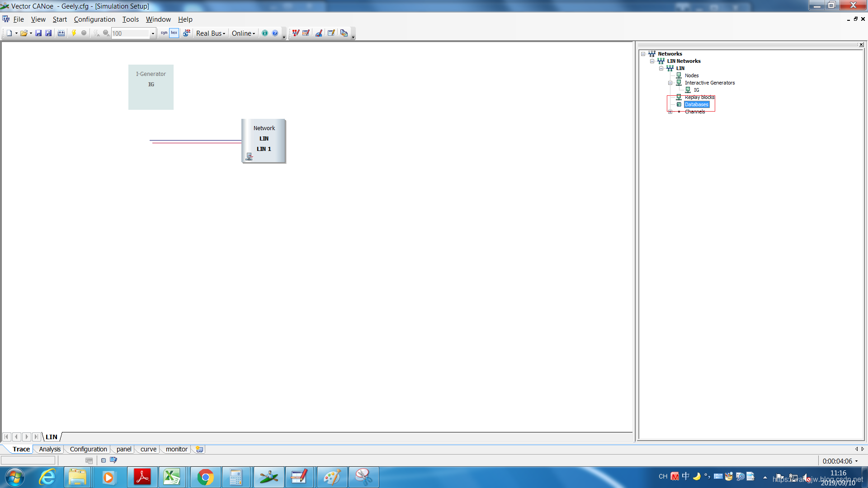This screenshot has width=868, height=488.
Task: Open the Online mode dropdown
Action: tap(243, 33)
